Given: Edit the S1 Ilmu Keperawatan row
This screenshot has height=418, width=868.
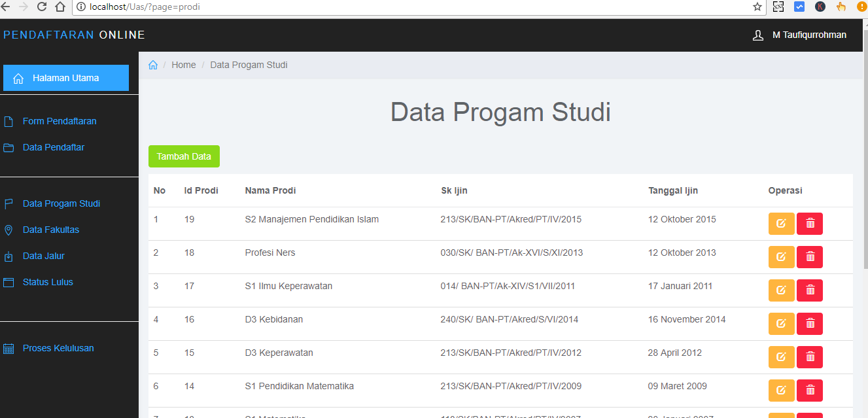Looking at the screenshot, I should point(781,290).
